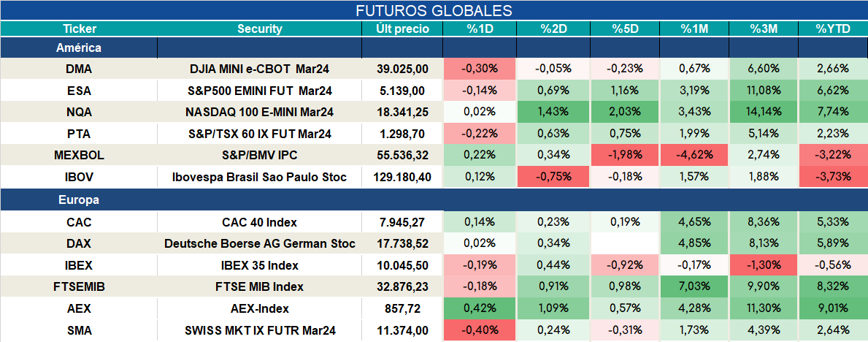Viewport: 868px width, 342px height.
Task: Select the DMA ticker cell
Action: [x=79, y=69]
